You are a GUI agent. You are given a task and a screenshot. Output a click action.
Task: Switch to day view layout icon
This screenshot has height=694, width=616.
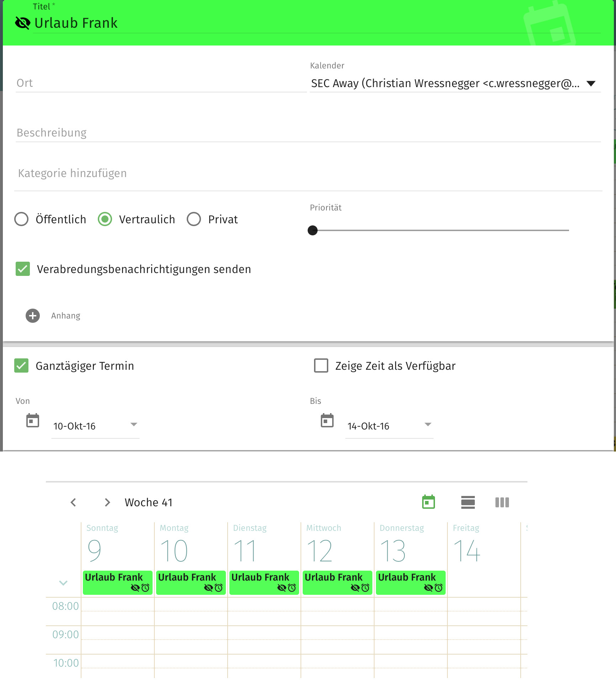tap(468, 502)
